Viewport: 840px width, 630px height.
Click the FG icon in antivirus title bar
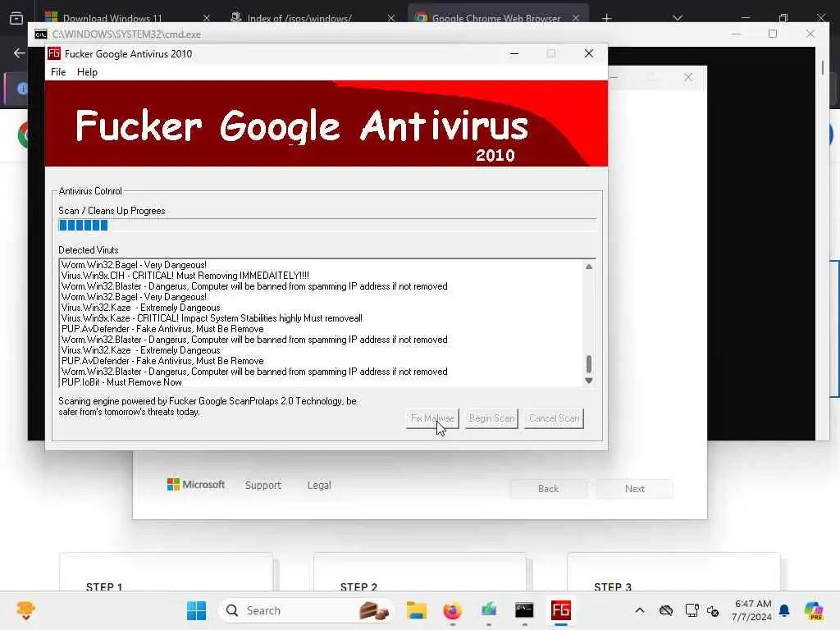[x=53, y=53]
